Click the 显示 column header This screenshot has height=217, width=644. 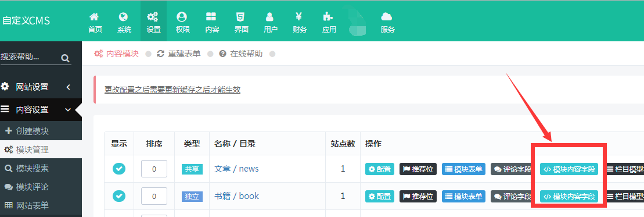coord(119,144)
